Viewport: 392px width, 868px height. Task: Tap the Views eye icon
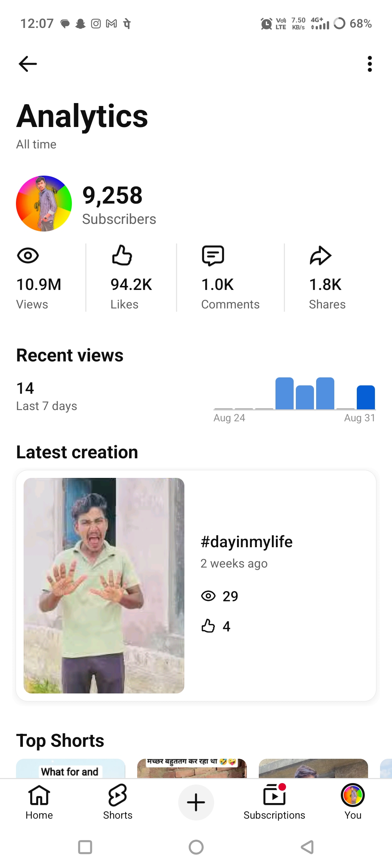28,256
